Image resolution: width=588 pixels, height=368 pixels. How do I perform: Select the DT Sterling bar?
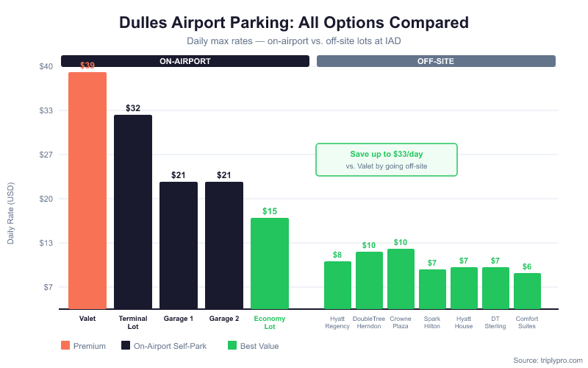point(495,288)
